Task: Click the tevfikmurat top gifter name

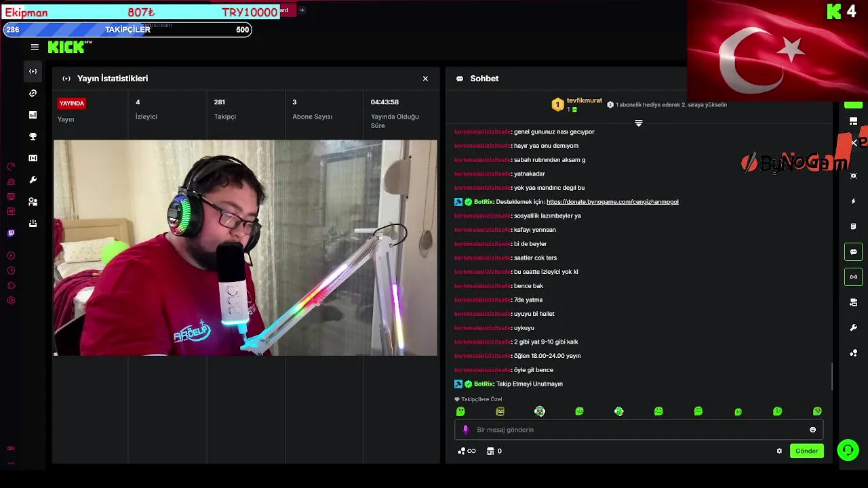Action: pyautogui.click(x=585, y=100)
